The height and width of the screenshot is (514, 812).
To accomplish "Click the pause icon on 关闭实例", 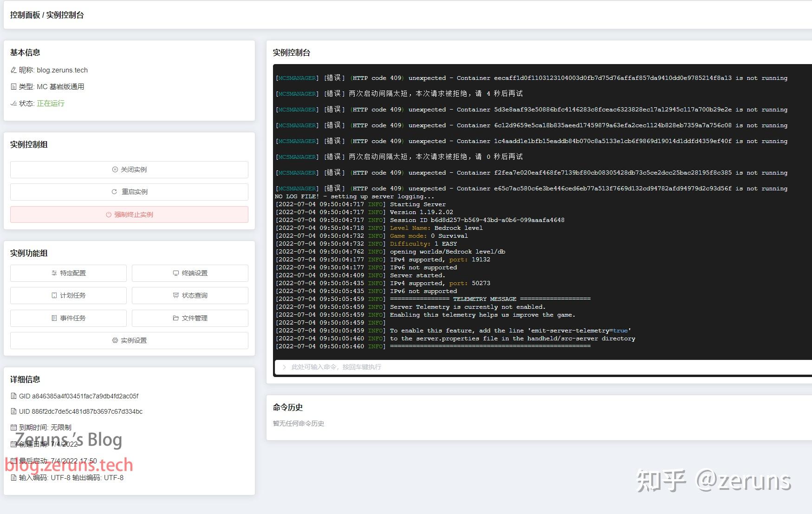I will pyautogui.click(x=115, y=169).
